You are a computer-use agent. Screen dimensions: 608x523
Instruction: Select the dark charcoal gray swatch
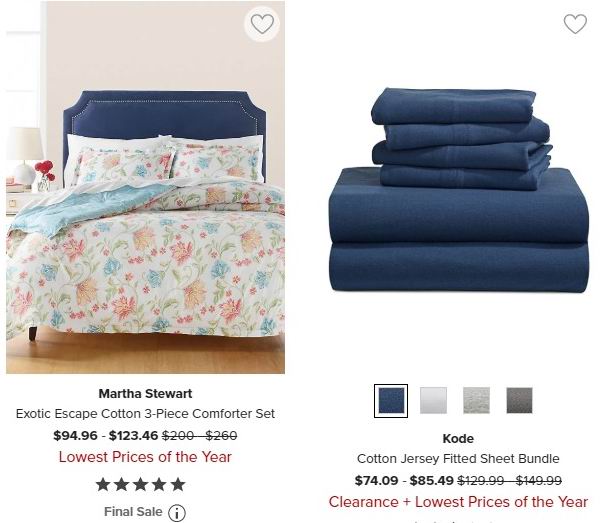(519, 400)
